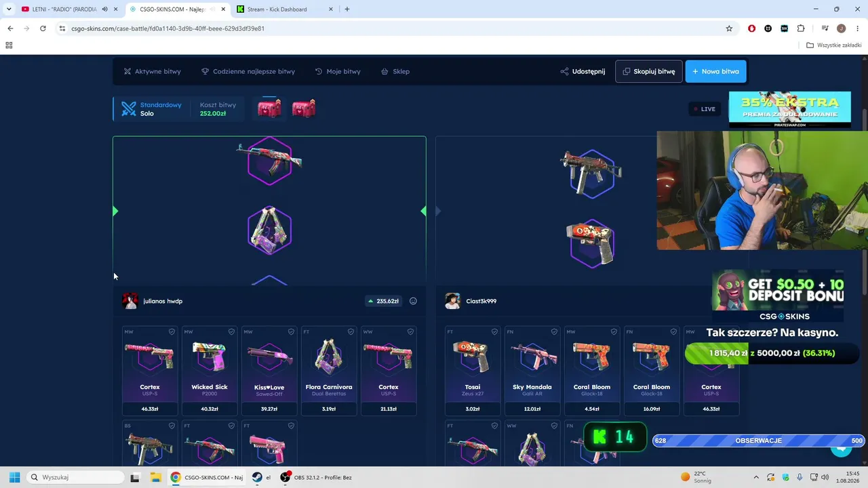Open Moje bitwy section
Screen dimensions: 868x488
(x=338, y=71)
